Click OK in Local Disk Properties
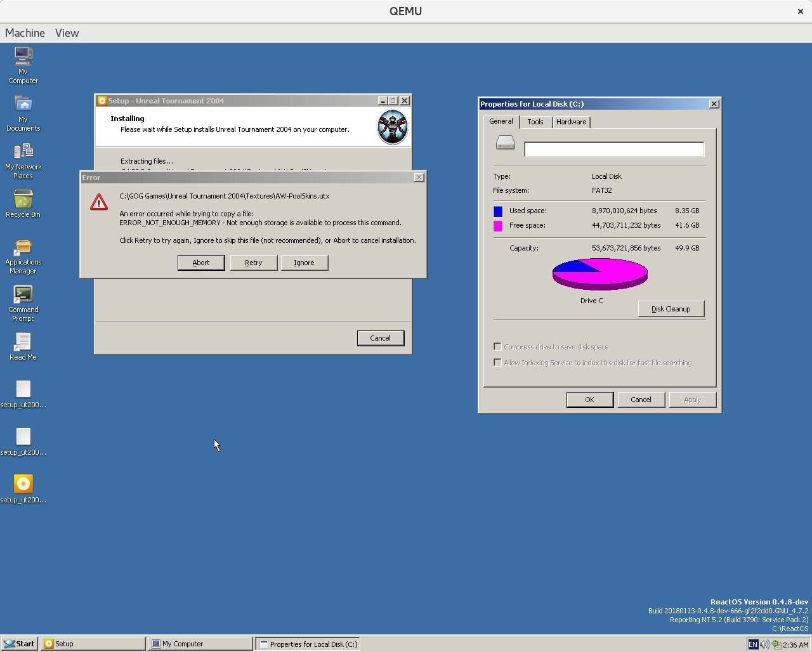Viewport: 812px width, 652px height. 589,400
